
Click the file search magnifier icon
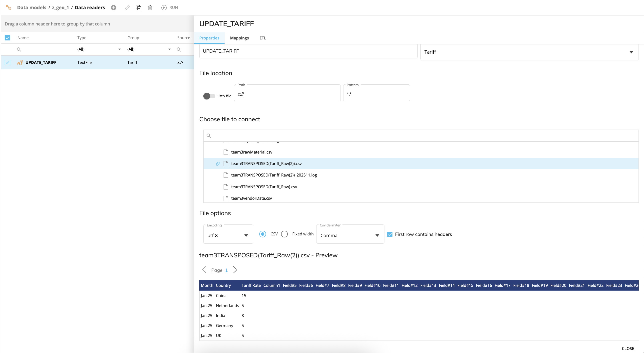pos(209,136)
